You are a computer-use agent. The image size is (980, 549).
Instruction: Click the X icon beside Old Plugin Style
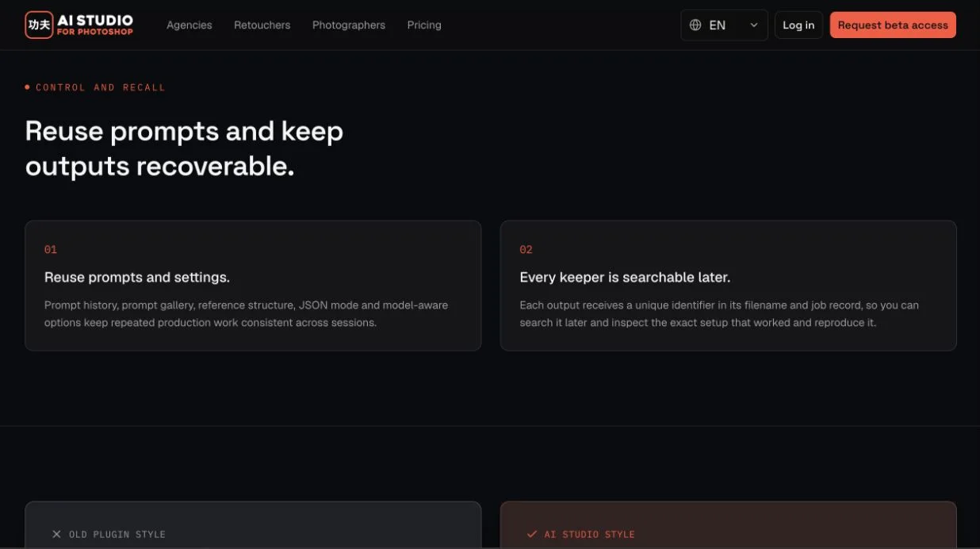[x=56, y=534]
